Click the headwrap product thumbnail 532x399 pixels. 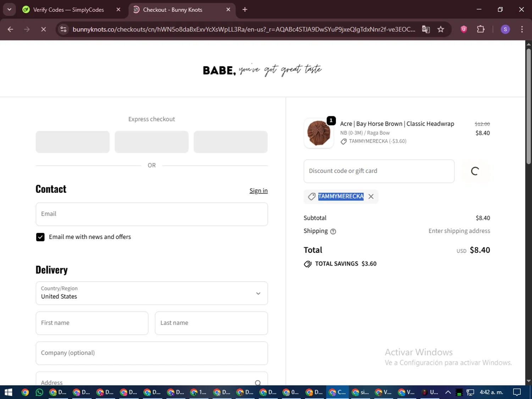[x=318, y=133]
